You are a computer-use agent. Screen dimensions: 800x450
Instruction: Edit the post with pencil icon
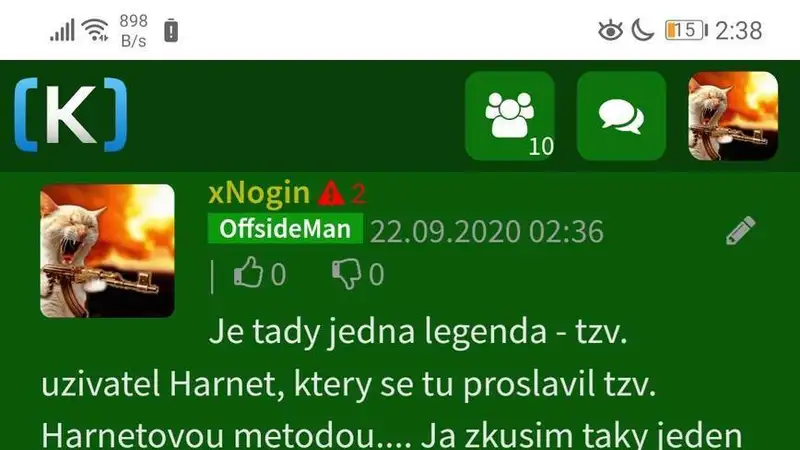[x=741, y=231]
